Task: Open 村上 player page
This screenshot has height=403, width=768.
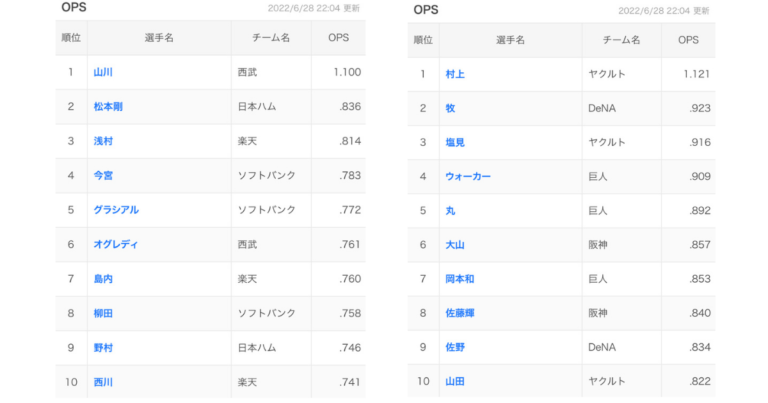Action: pos(456,74)
